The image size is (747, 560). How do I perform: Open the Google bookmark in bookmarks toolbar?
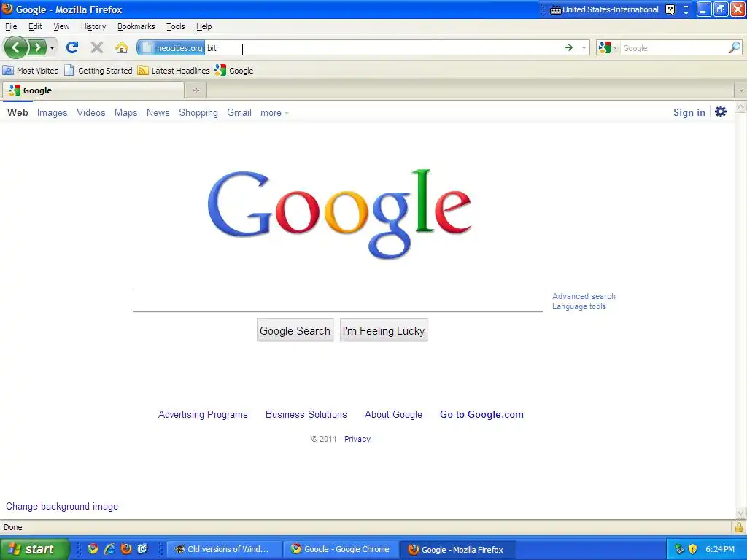pos(234,71)
